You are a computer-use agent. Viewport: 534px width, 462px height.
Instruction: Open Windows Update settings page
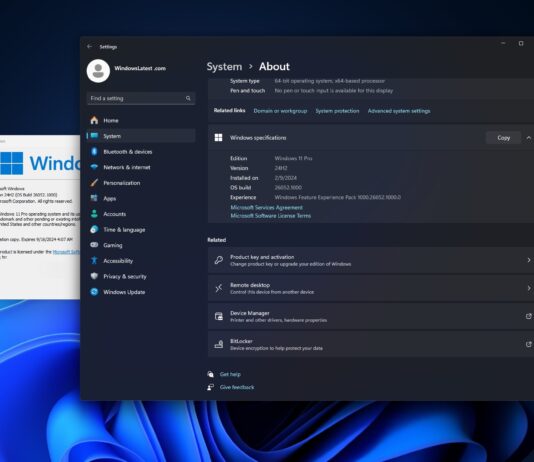coord(141,292)
